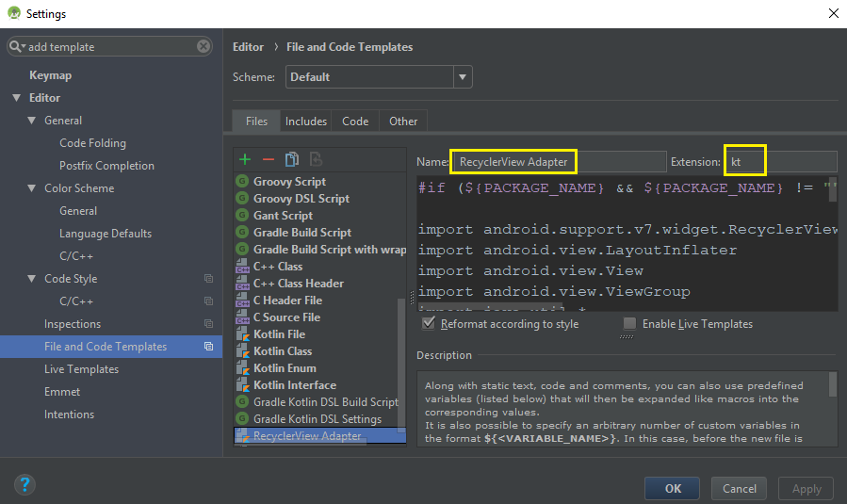Click the C Source File icon
Viewport: 847px width, 504px height.
(242, 317)
